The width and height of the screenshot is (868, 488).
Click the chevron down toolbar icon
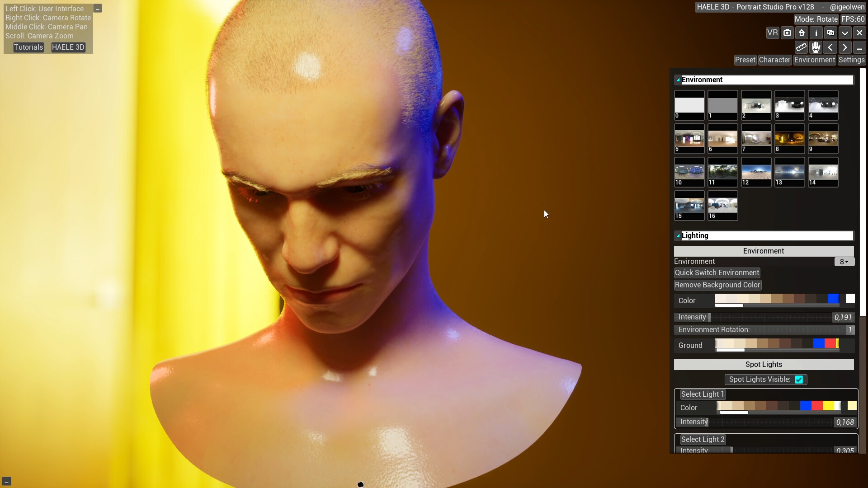click(x=845, y=33)
